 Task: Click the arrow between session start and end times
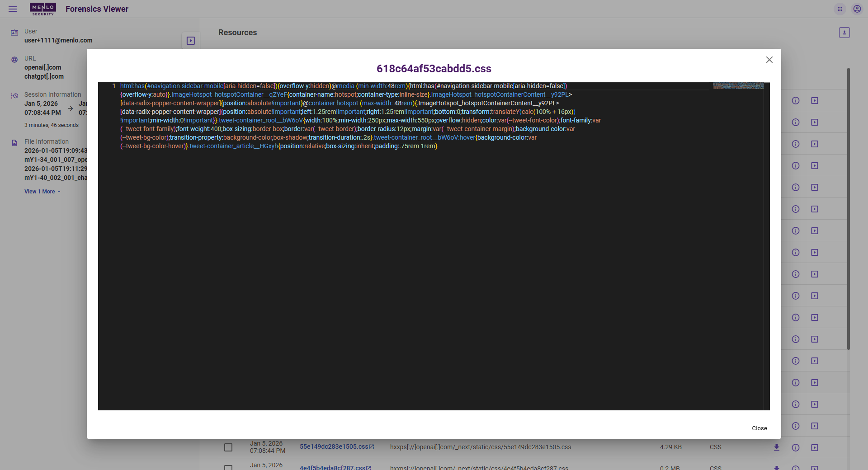point(71,108)
